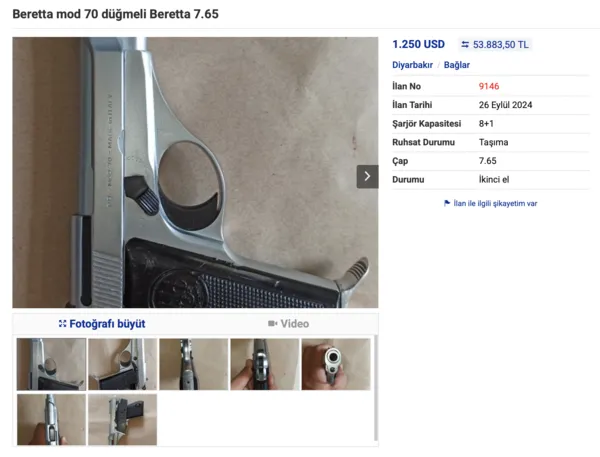Click the complaint flag icon
The image size is (600, 457).
point(447,203)
